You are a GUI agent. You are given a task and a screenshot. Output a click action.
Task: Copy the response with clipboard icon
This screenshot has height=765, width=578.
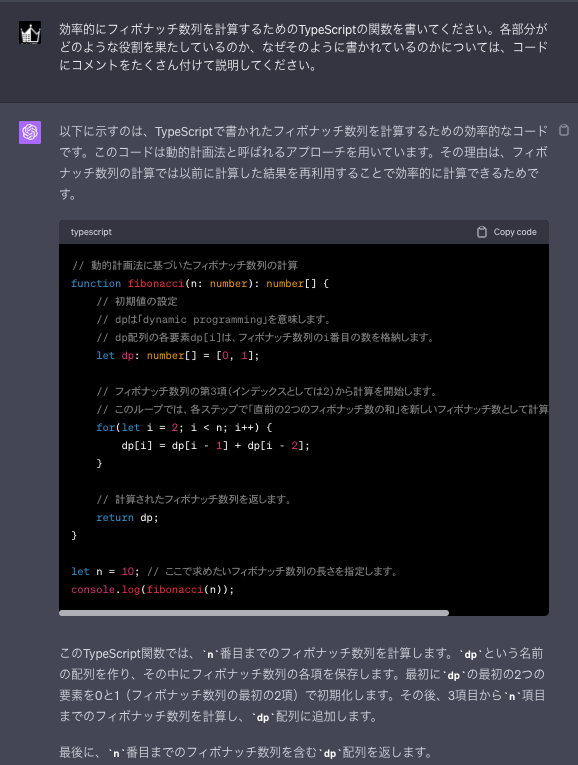click(x=564, y=130)
